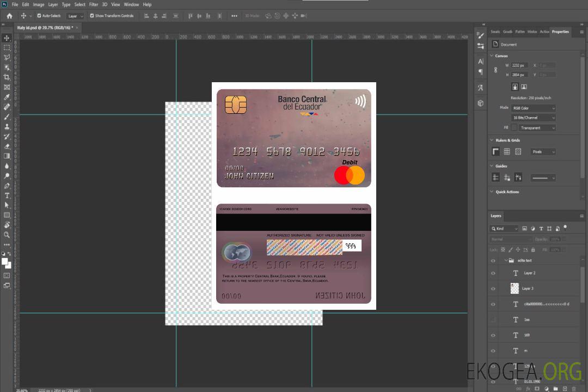Open the Paragraph panel icon in the dock
Image resolution: width=588 pixels, height=392 pixels.
481,72
